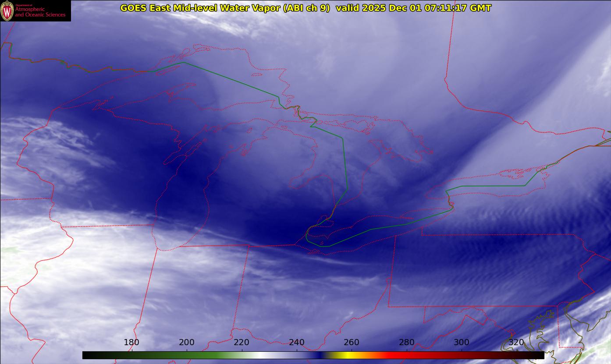The width and height of the screenshot is (611, 364).
Task: Click the 320 label on the colorbar
Action: click(x=517, y=342)
